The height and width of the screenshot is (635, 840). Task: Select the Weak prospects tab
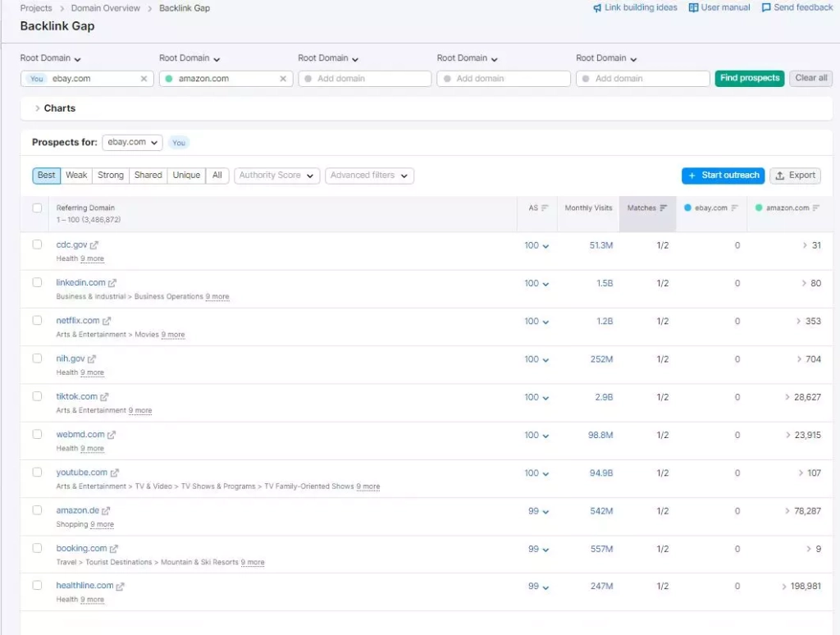coord(76,176)
